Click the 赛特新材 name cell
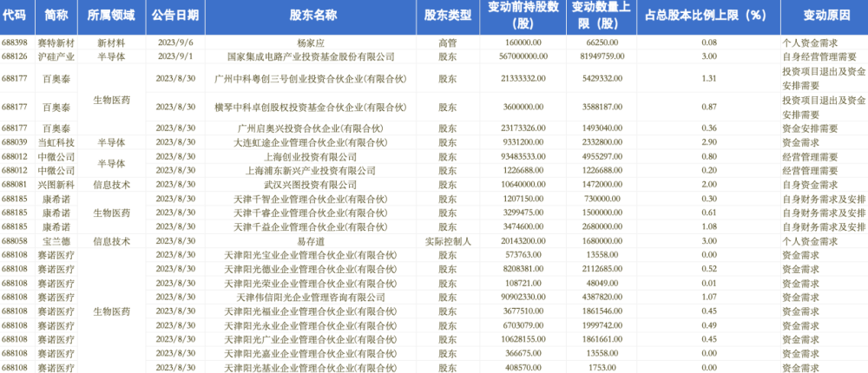 (56, 42)
